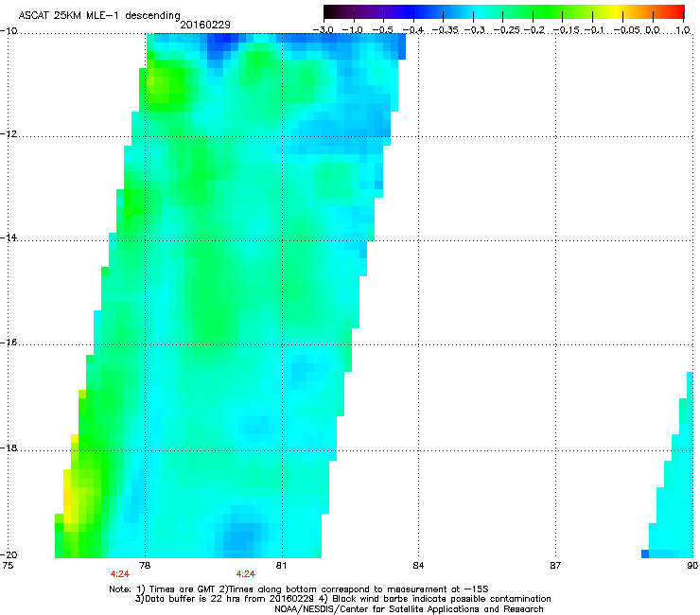Click the -20 latitude axis label
The image size is (700, 615).
tap(9, 554)
